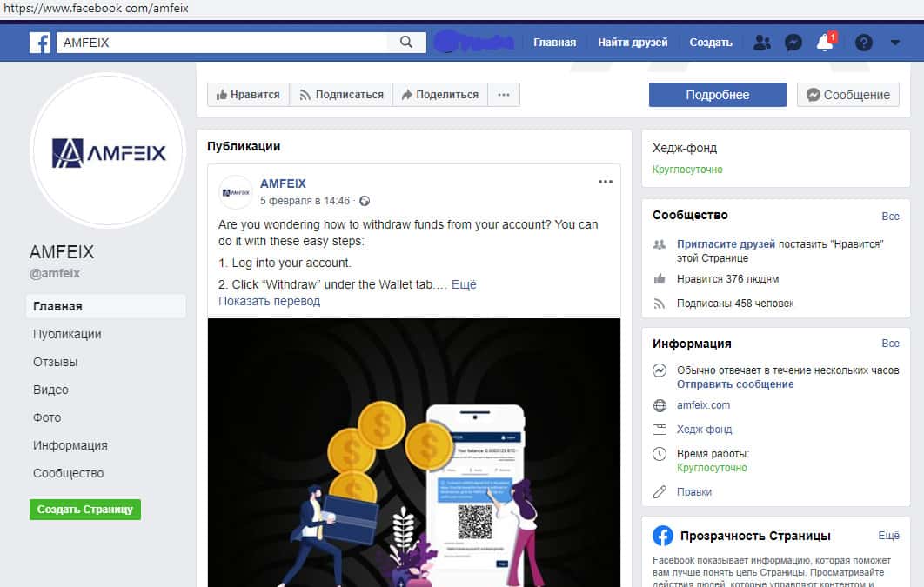Click browser address bar URL

pos(96,8)
